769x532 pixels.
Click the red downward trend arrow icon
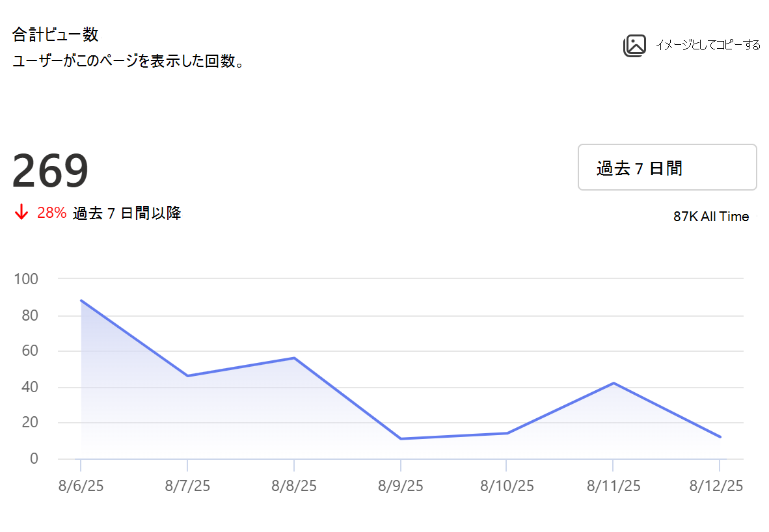21,212
